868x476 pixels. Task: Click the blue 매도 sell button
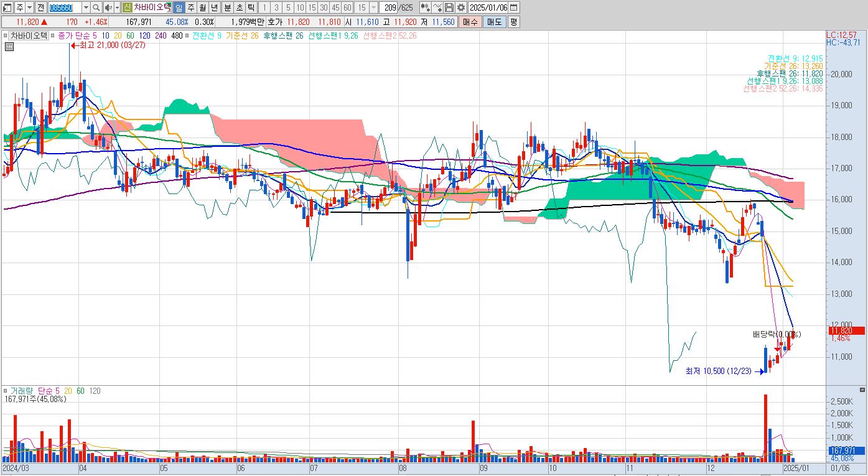point(494,22)
